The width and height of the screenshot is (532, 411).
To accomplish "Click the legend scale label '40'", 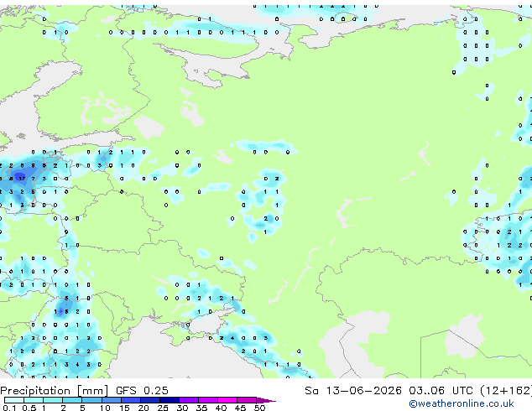I will point(221,408).
